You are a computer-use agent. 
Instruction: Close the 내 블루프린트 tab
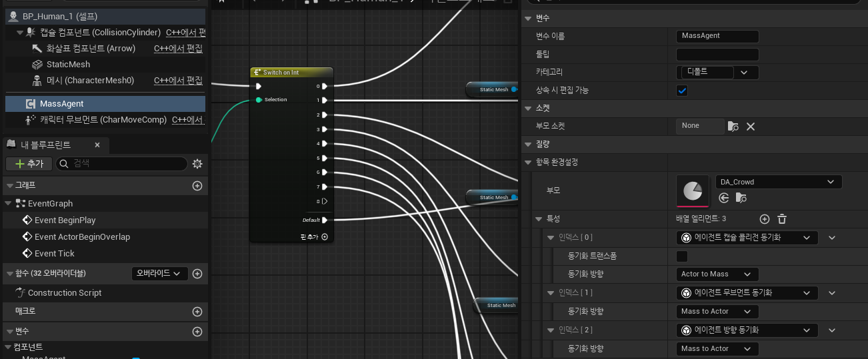97,145
